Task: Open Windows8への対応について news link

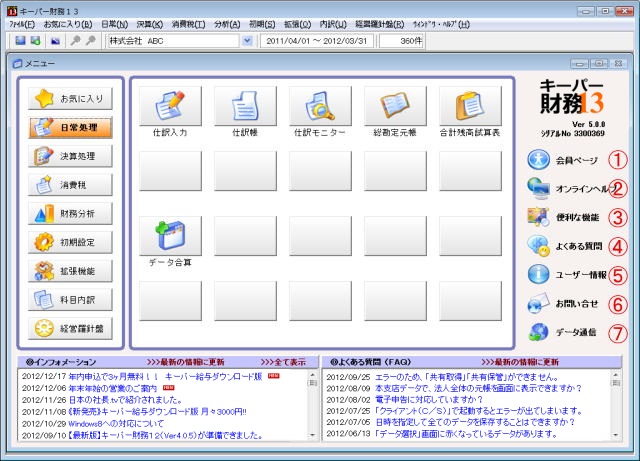Action: pos(116,423)
